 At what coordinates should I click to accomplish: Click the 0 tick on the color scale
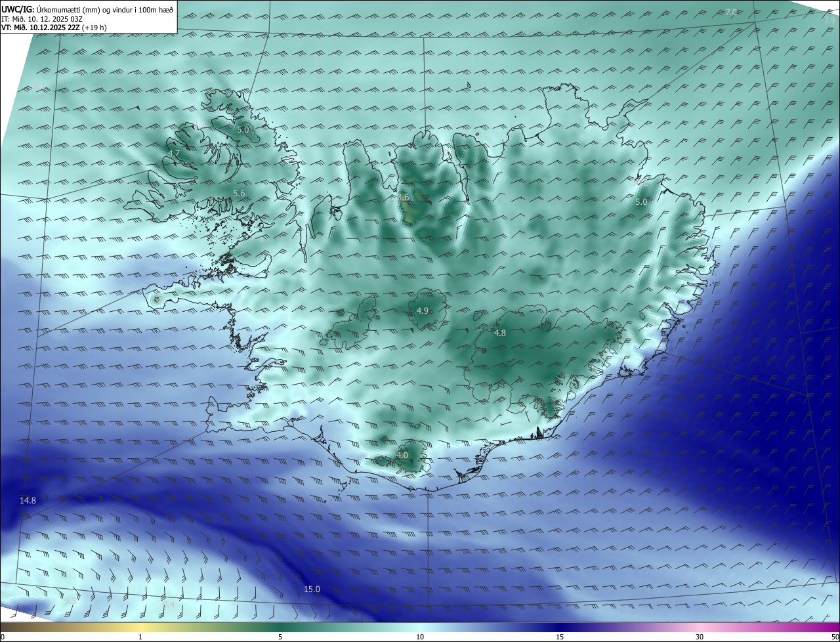point(2,637)
